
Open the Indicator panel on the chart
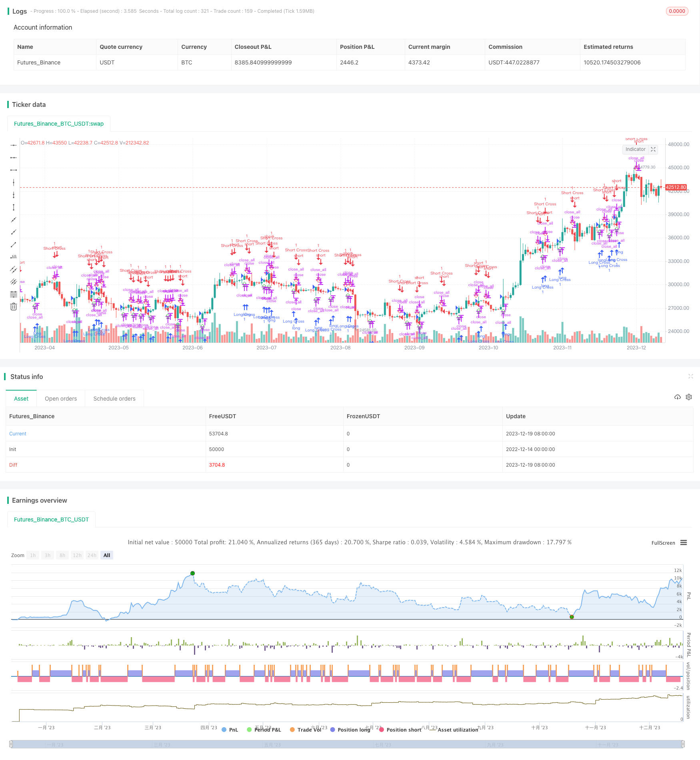pyautogui.click(x=636, y=149)
